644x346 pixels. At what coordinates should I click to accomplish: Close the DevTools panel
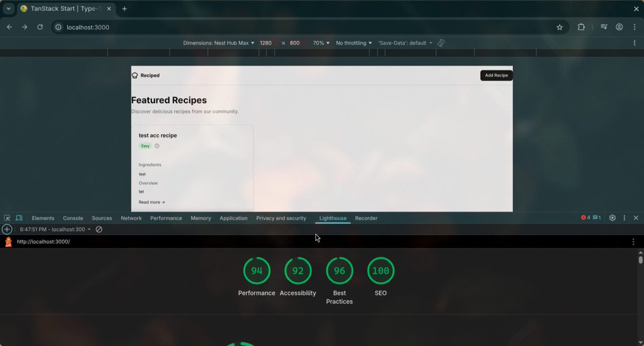(636, 218)
